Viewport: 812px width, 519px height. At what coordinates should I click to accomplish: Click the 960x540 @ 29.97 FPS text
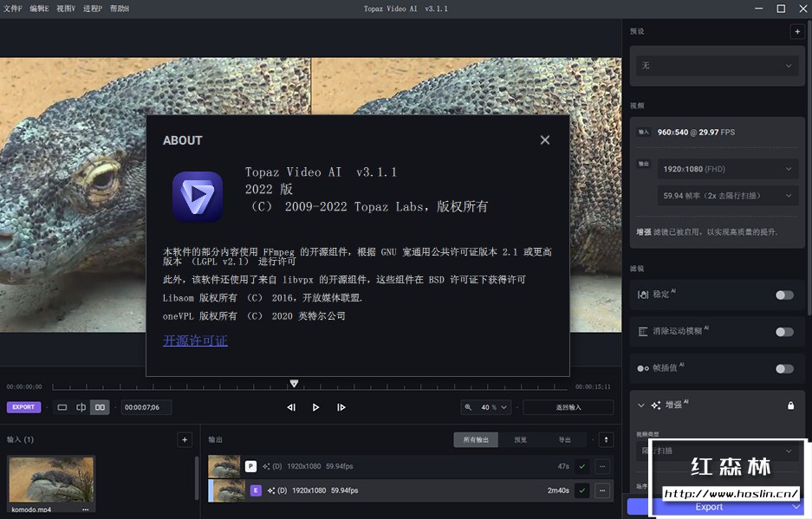[x=696, y=132]
